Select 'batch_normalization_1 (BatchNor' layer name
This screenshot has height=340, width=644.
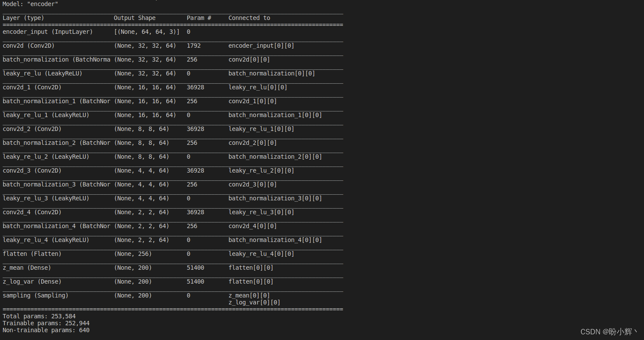tap(56, 101)
